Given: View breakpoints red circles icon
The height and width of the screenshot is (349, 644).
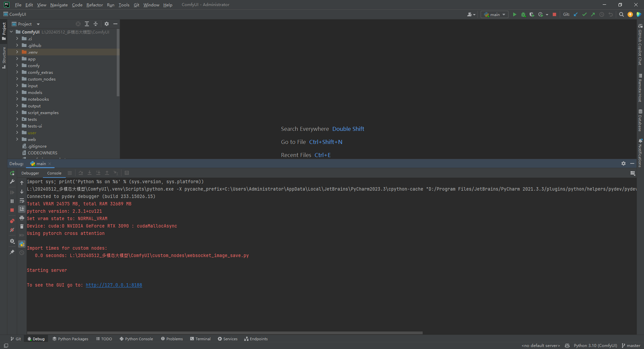Looking at the screenshot, I should pyautogui.click(x=12, y=221).
